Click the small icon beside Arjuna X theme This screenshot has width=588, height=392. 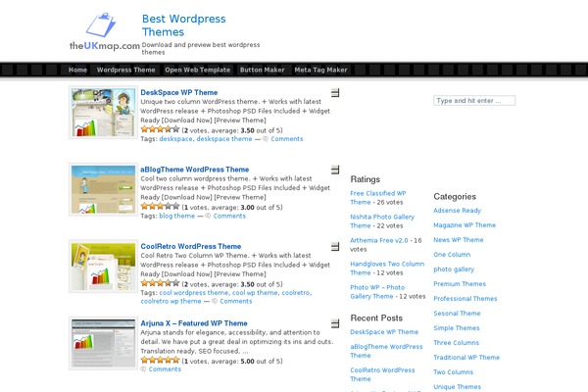[x=335, y=323]
